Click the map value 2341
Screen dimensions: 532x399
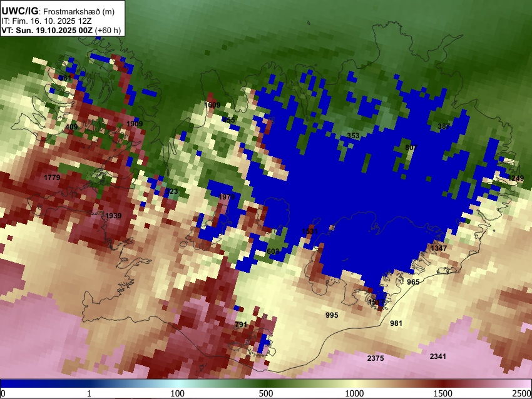click(x=437, y=356)
